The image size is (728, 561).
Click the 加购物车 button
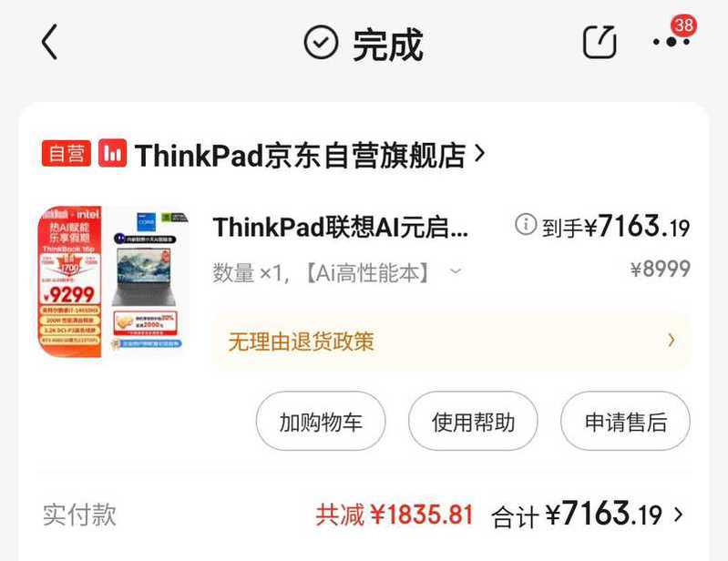tap(321, 421)
